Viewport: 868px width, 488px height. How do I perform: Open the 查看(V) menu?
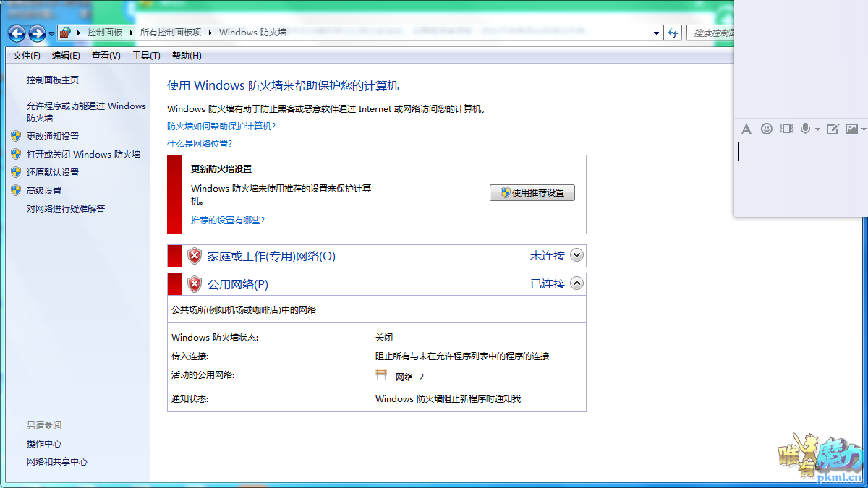[106, 56]
